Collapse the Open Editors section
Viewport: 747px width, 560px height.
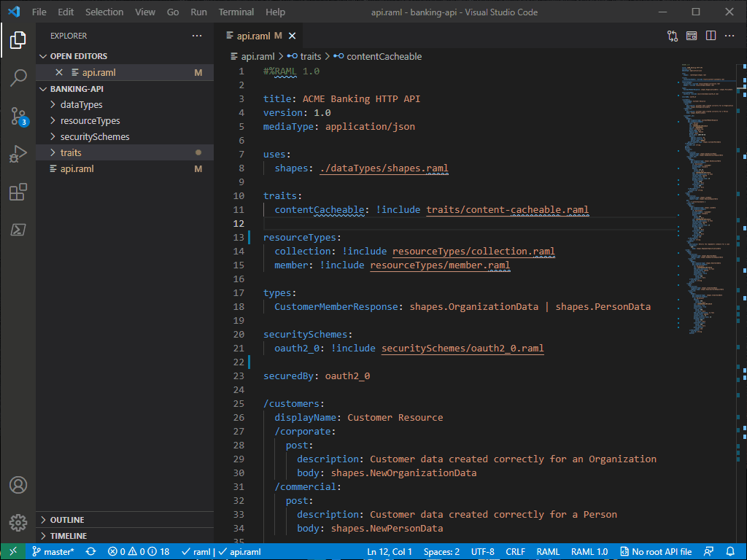tap(125, 56)
